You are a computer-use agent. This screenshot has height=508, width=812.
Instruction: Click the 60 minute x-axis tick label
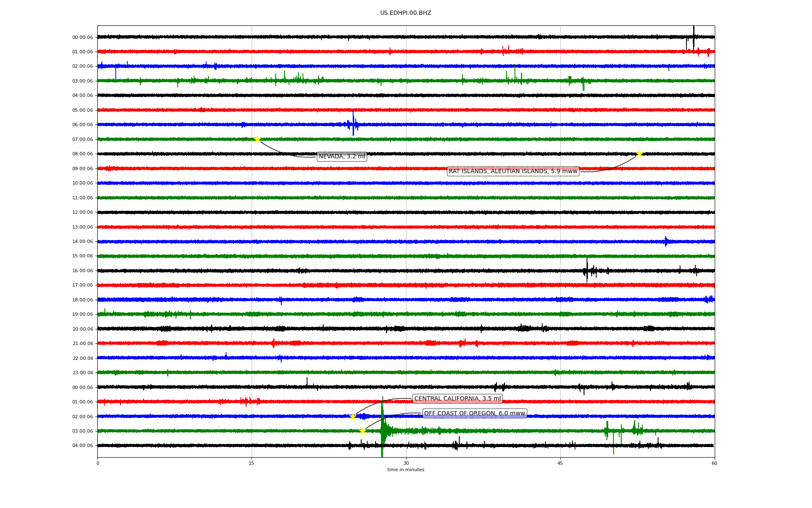(x=714, y=463)
